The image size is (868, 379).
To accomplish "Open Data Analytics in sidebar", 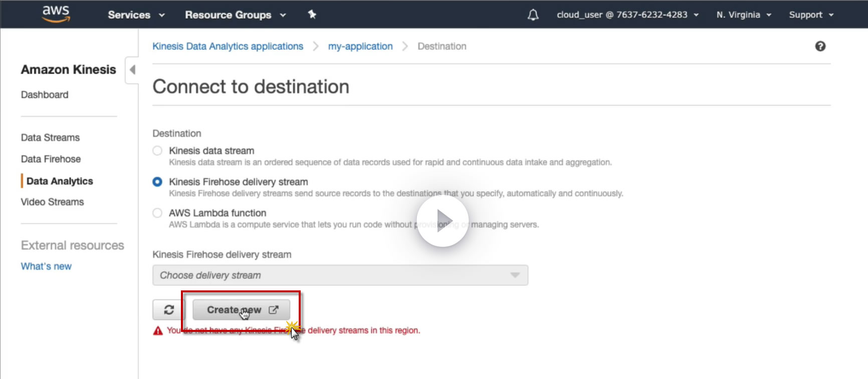I will tap(60, 181).
